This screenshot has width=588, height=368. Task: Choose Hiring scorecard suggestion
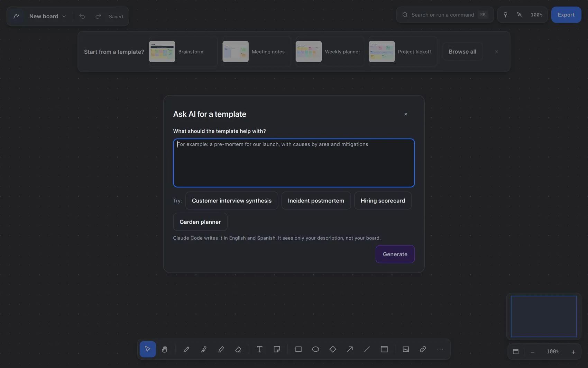pos(383,200)
